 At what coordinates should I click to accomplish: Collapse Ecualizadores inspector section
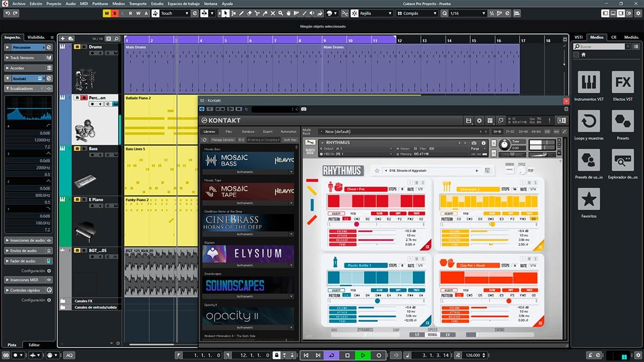tap(29, 88)
